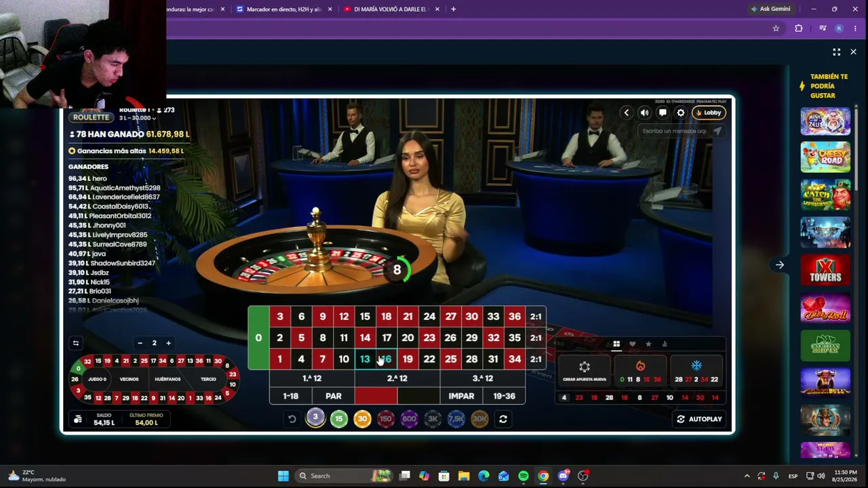868x488 pixels.
Task: Bet on PAR (even)
Action: [x=334, y=396]
